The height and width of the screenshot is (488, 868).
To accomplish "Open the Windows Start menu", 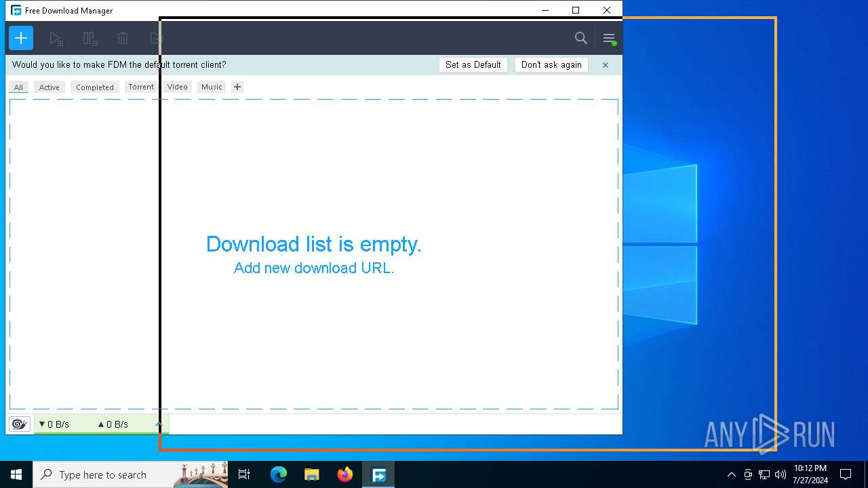I will click(x=16, y=474).
